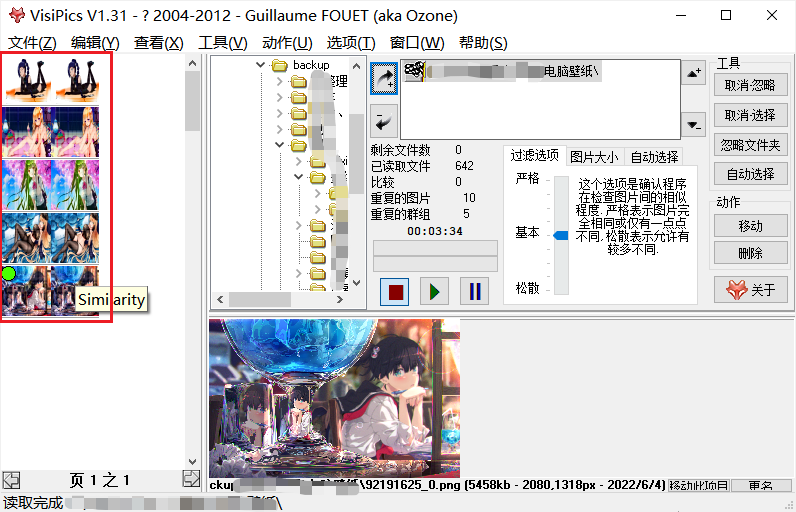Image resolution: width=796 pixels, height=512 pixels.
Task: Move folder down in list arrow
Action: click(694, 125)
